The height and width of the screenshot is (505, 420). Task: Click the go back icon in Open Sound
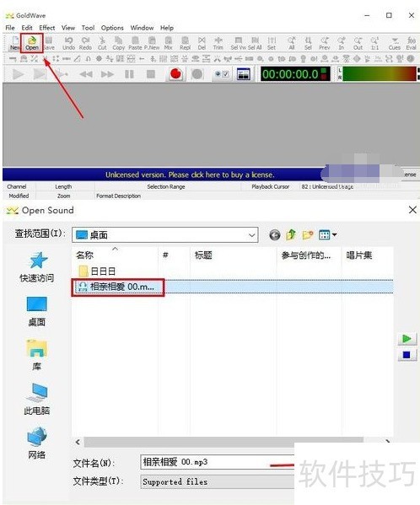[x=275, y=235]
